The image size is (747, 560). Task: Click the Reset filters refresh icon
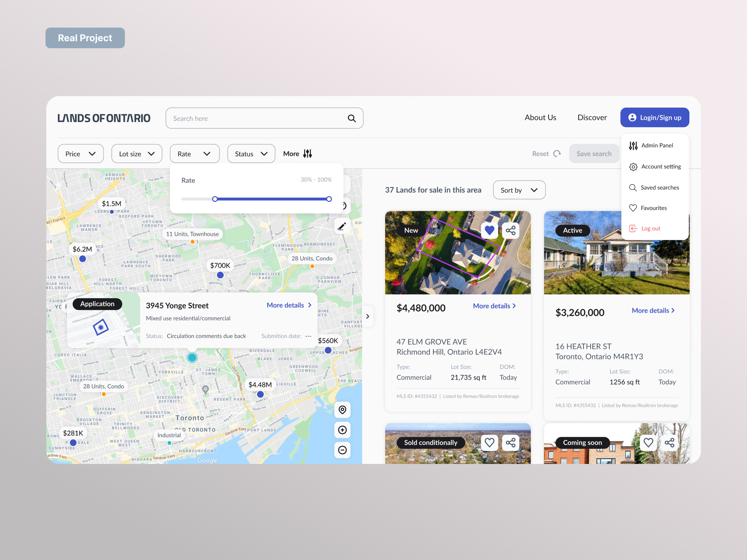pyautogui.click(x=557, y=154)
